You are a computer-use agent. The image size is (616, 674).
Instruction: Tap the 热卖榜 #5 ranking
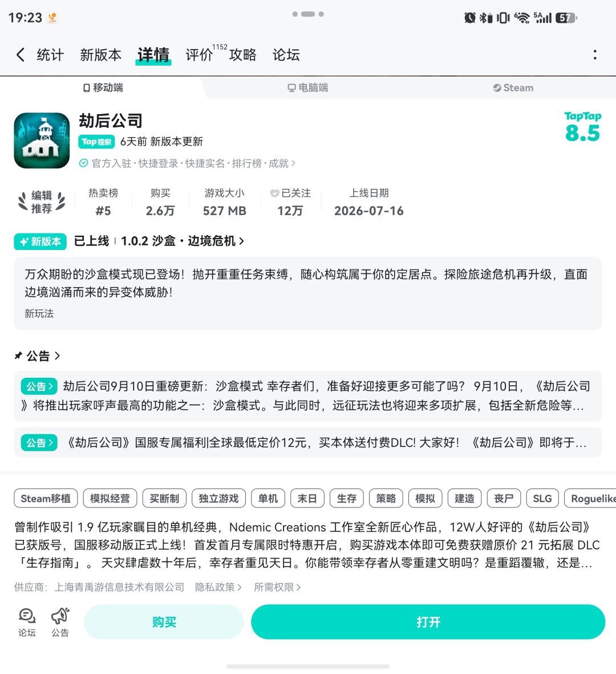[103, 202]
